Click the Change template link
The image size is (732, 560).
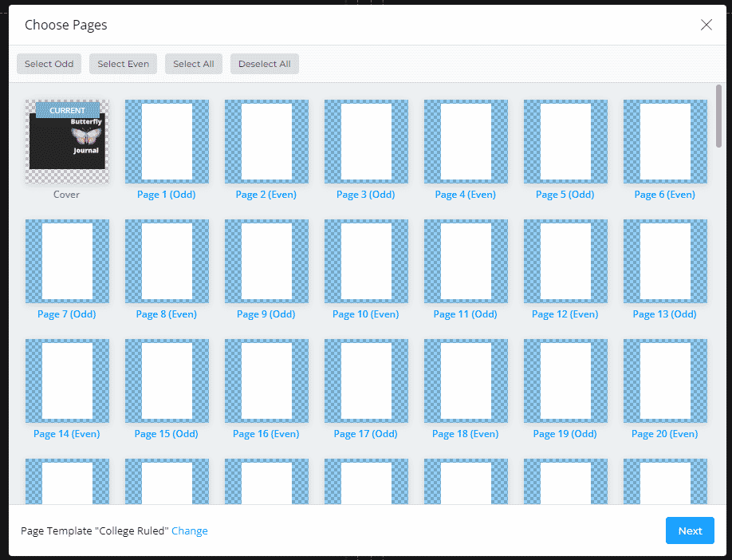[x=190, y=531]
